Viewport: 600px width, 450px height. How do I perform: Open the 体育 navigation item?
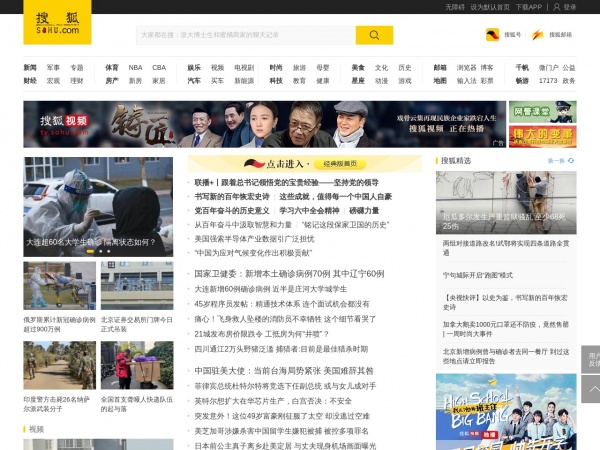112,68
